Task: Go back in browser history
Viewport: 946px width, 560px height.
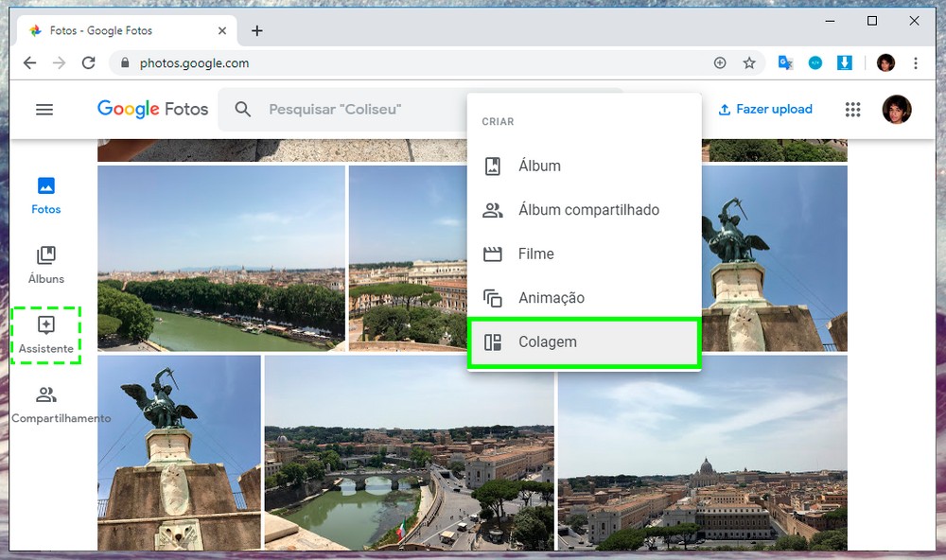Action: tap(29, 62)
